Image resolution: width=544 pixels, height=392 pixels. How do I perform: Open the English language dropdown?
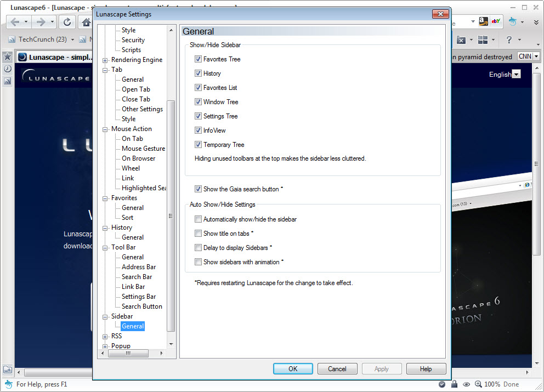tap(517, 74)
